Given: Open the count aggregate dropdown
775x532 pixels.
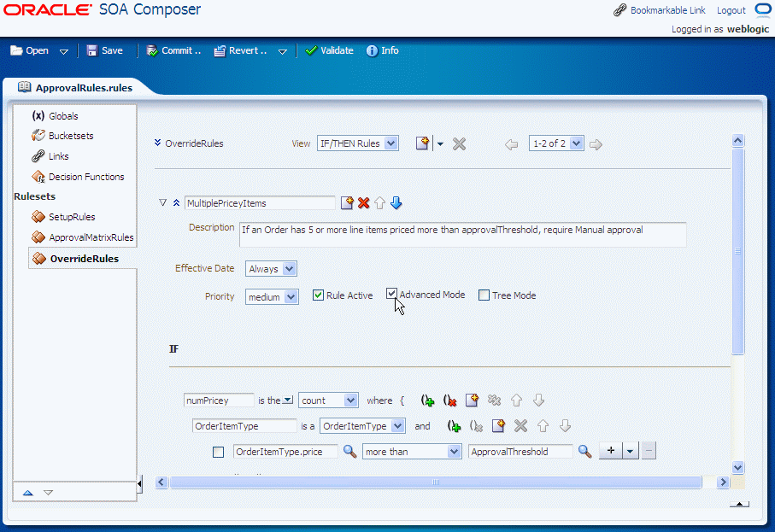Looking at the screenshot, I should coord(328,400).
